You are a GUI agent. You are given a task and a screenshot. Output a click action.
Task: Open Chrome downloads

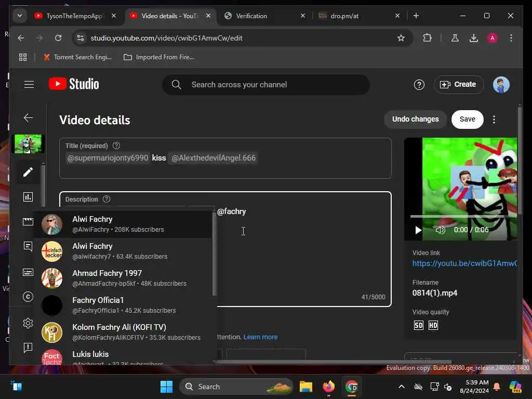[x=474, y=38]
